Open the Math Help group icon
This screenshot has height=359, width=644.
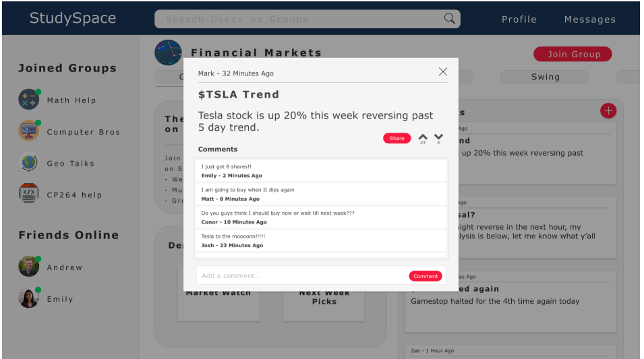coord(29,99)
